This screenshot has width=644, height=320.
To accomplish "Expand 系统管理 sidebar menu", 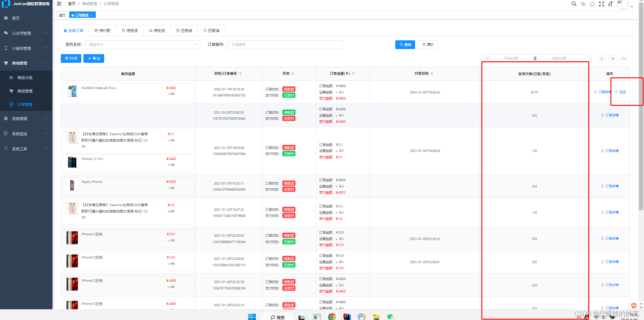I will tap(26, 119).
